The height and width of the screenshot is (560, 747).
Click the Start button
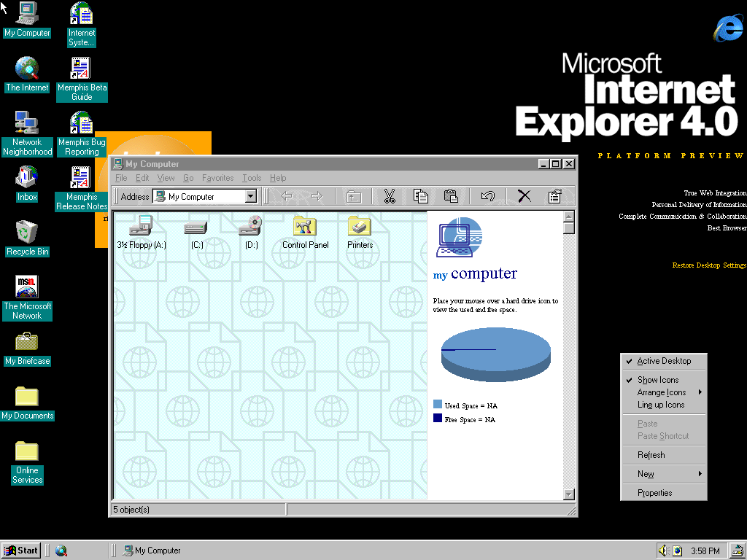[21, 551]
